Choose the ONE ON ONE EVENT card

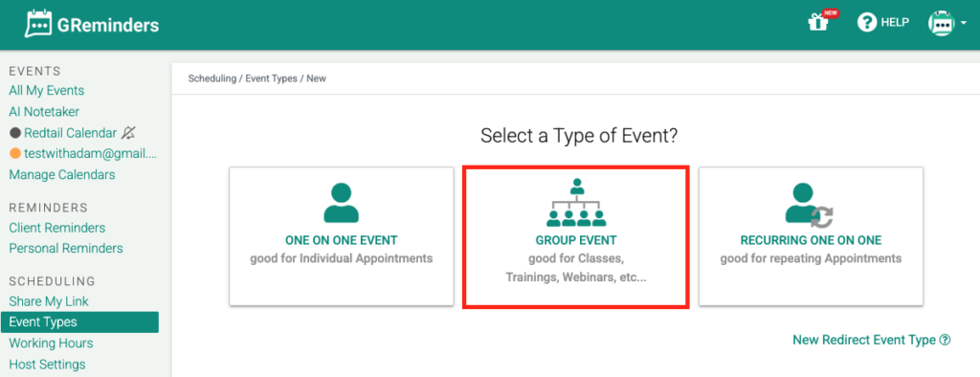pyautogui.click(x=342, y=236)
